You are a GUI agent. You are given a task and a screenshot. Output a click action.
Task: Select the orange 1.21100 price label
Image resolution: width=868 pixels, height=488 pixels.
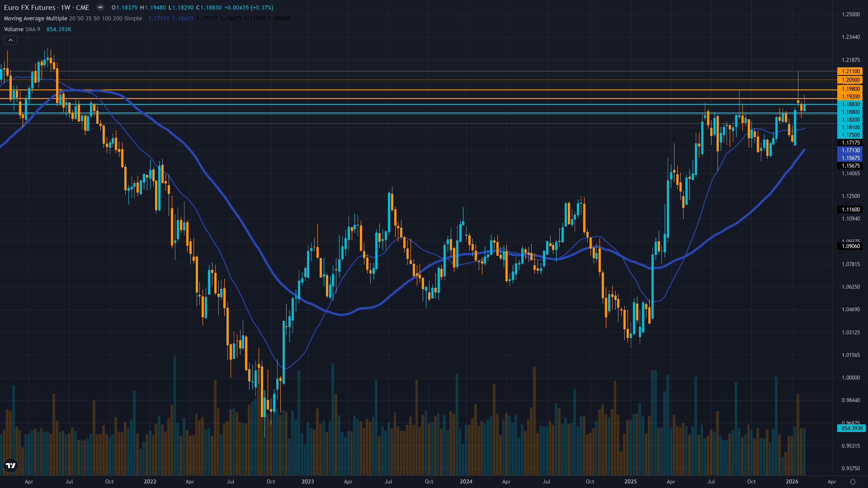pos(850,71)
